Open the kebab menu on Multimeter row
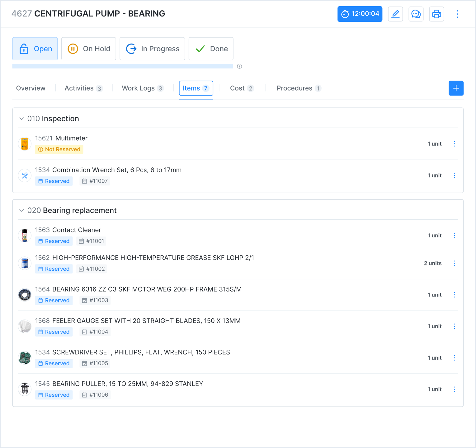The image size is (476, 448). coord(454,144)
